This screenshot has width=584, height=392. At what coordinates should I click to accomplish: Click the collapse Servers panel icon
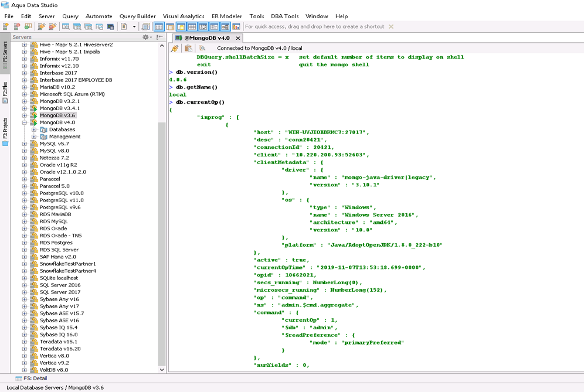tap(159, 37)
